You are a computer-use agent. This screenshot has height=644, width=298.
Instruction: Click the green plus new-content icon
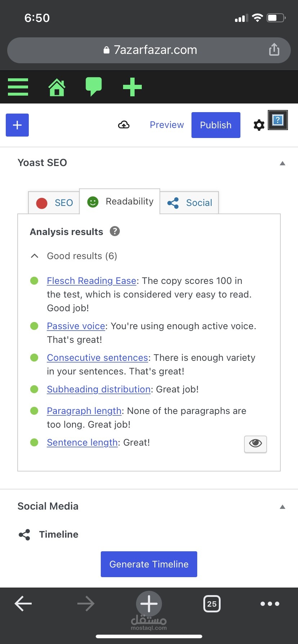click(x=132, y=87)
